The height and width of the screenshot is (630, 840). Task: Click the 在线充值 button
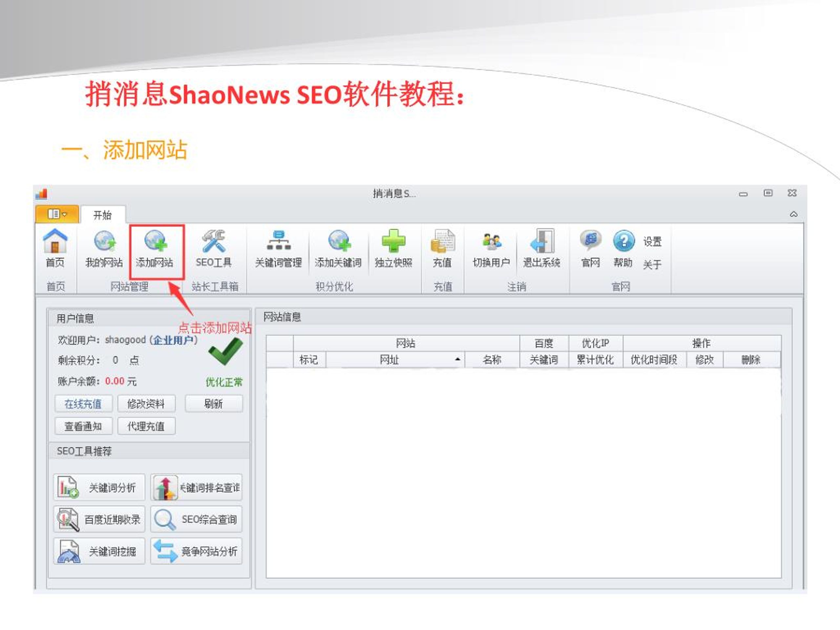tap(83, 404)
